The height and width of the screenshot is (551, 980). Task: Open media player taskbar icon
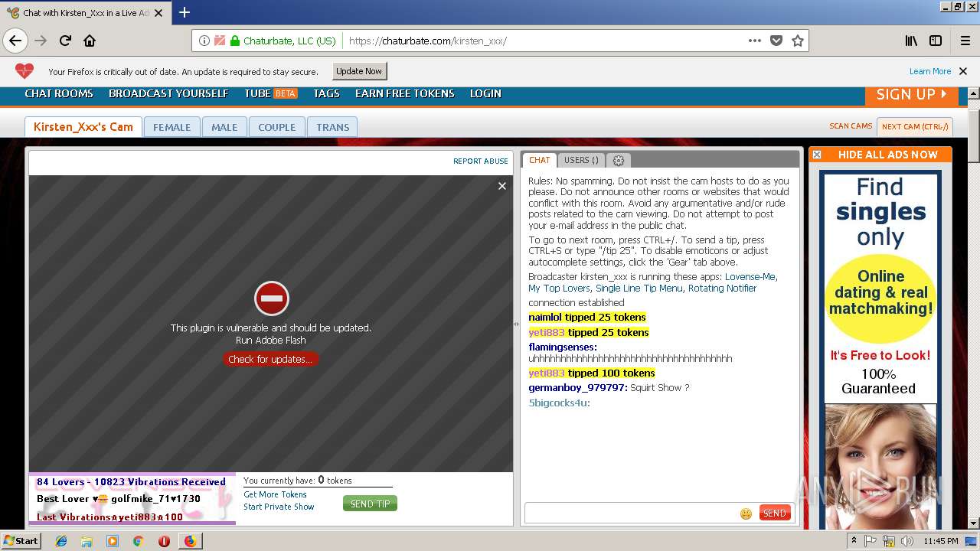pyautogui.click(x=113, y=541)
